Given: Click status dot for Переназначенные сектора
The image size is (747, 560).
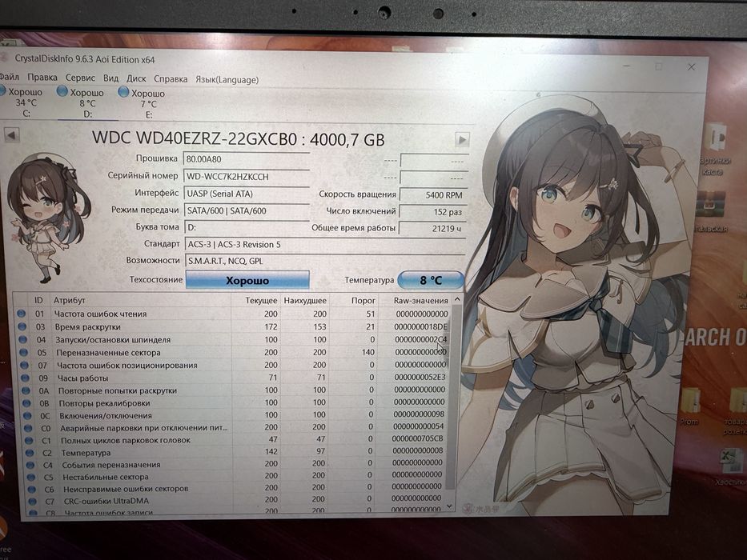Looking at the screenshot, I should pyautogui.click(x=24, y=352).
